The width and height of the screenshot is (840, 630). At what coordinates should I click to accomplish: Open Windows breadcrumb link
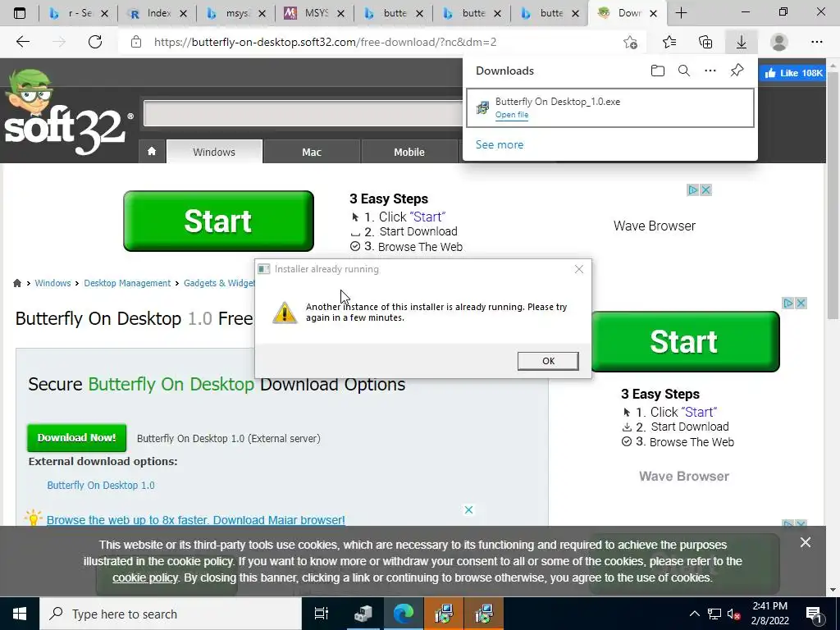pyautogui.click(x=52, y=283)
